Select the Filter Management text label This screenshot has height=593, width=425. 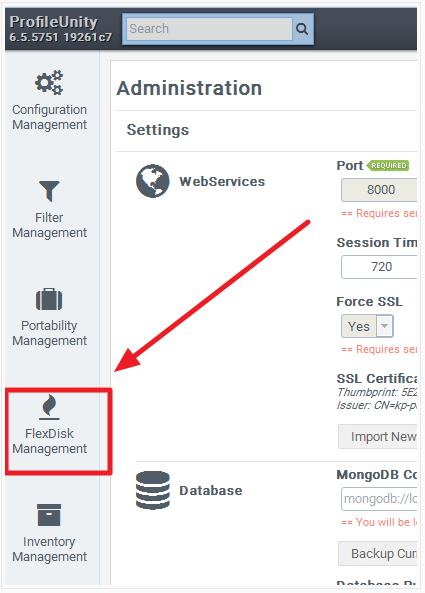50,225
